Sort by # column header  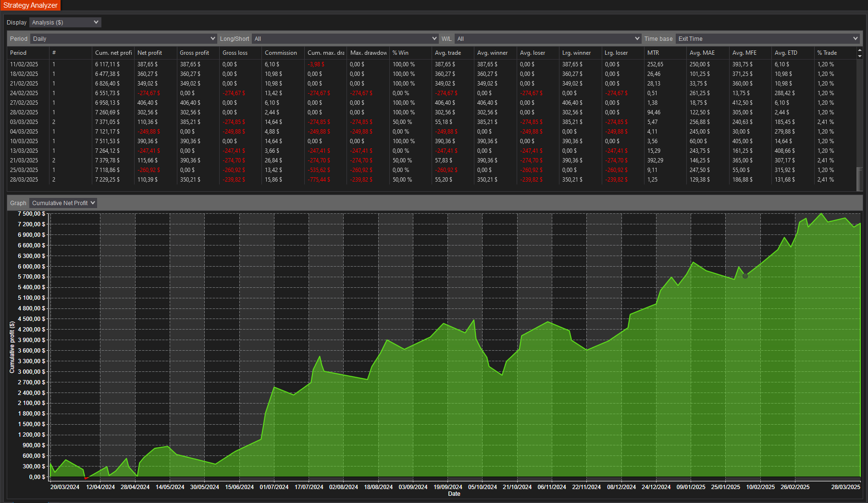70,53
